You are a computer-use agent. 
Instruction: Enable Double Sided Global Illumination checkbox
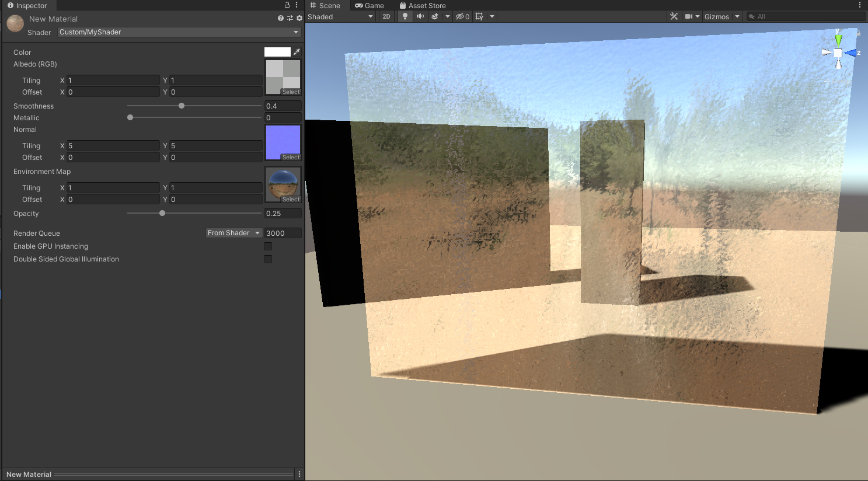pyautogui.click(x=268, y=259)
